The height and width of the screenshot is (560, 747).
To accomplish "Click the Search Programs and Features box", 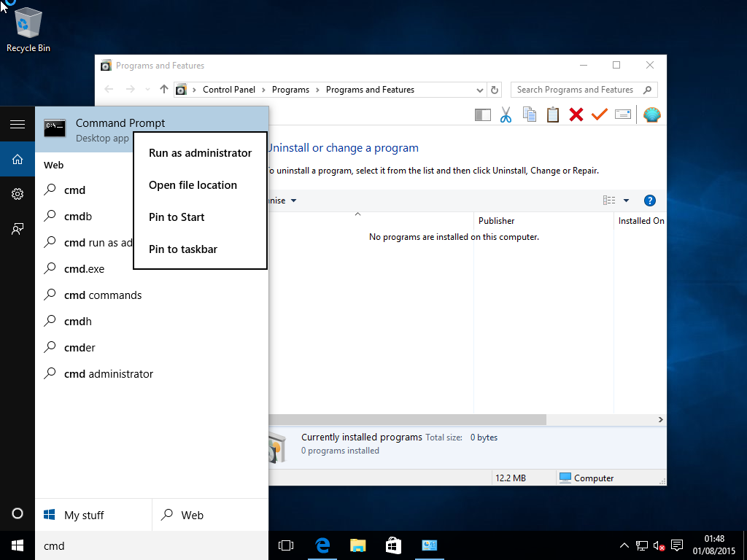I will click(584, 90).
